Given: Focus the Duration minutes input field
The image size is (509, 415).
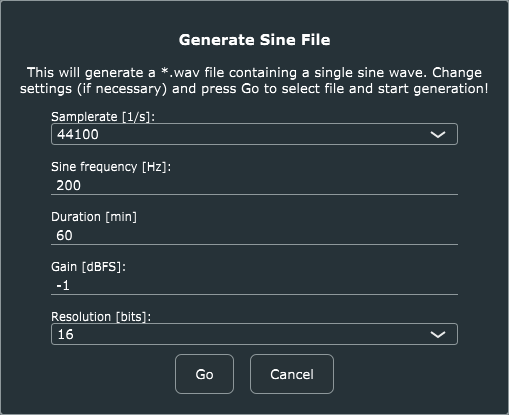Looking at the screenshot, I should 254,235.
